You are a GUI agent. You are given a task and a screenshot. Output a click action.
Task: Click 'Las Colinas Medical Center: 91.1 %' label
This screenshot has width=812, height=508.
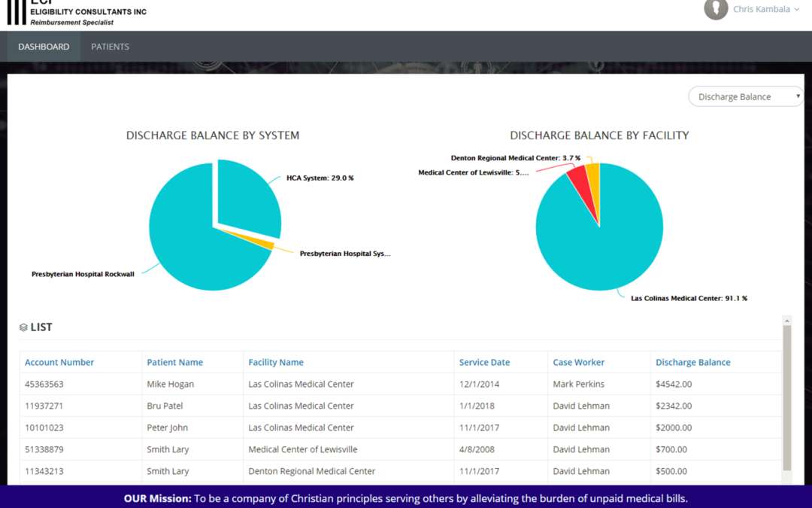(x=689, y=298)
